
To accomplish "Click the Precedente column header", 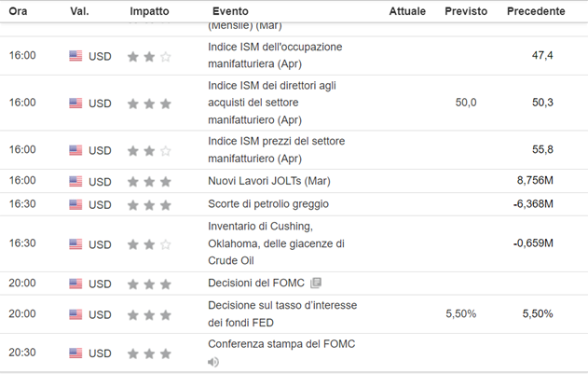I will point(536,11).
